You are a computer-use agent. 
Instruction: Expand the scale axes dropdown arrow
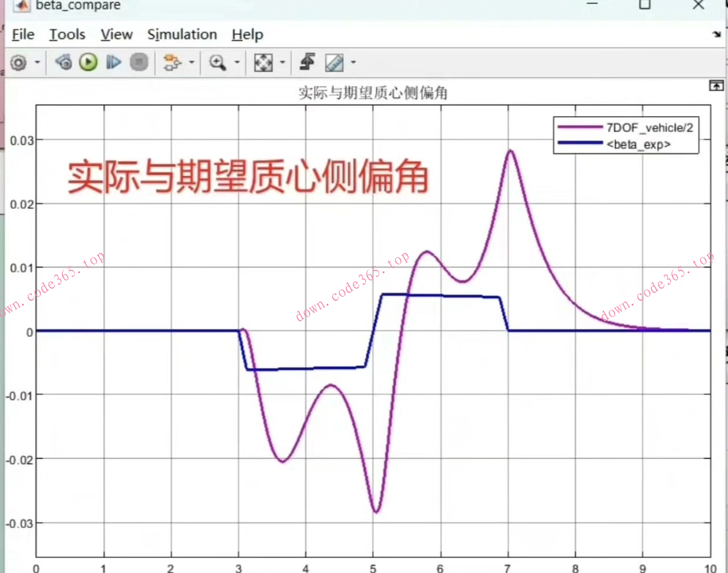point(282,62)
